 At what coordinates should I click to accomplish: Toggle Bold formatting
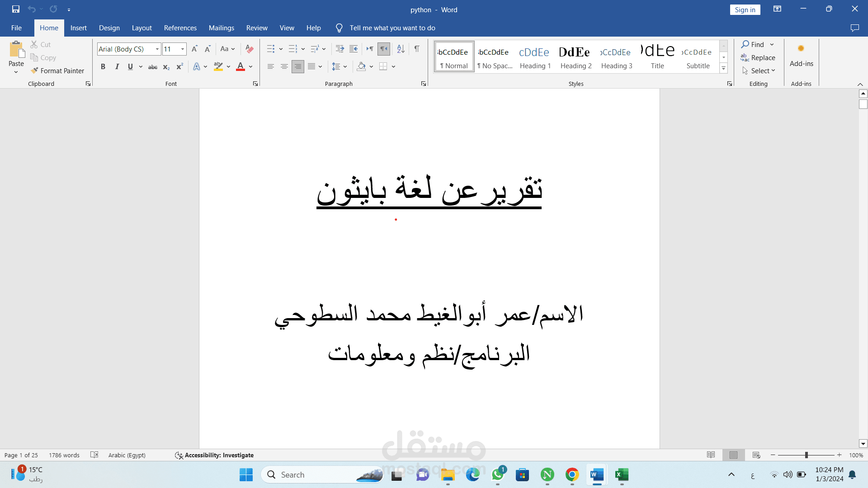click(103, 67)
